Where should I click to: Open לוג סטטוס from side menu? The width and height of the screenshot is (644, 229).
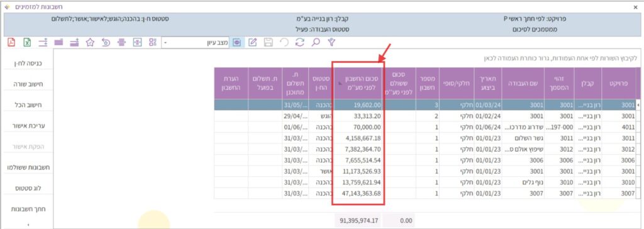tap(28, 188)
